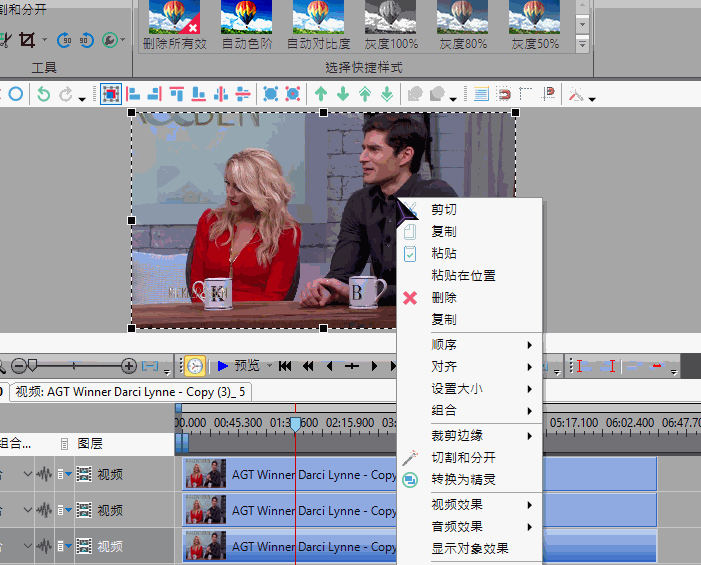This screenshot has height=565, width=701.
Task: Apply the 删除所有效 quick style
Action: click(174, 25)
